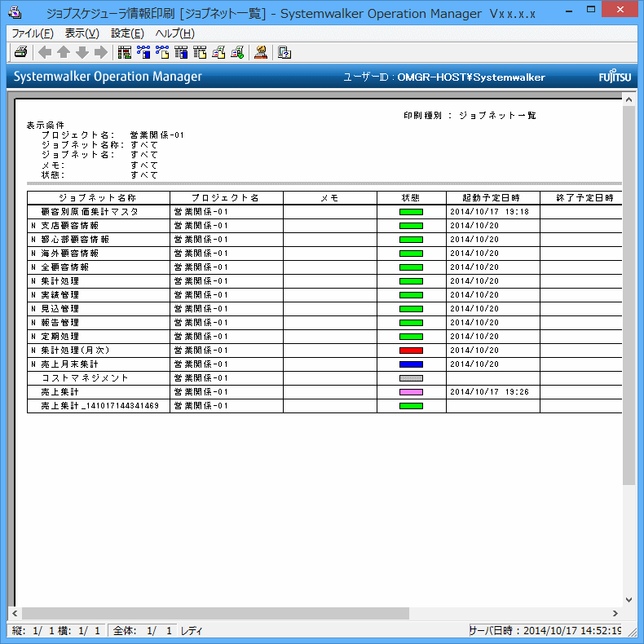
Task: Open the ファイル(F) menu
Action: 33,33
